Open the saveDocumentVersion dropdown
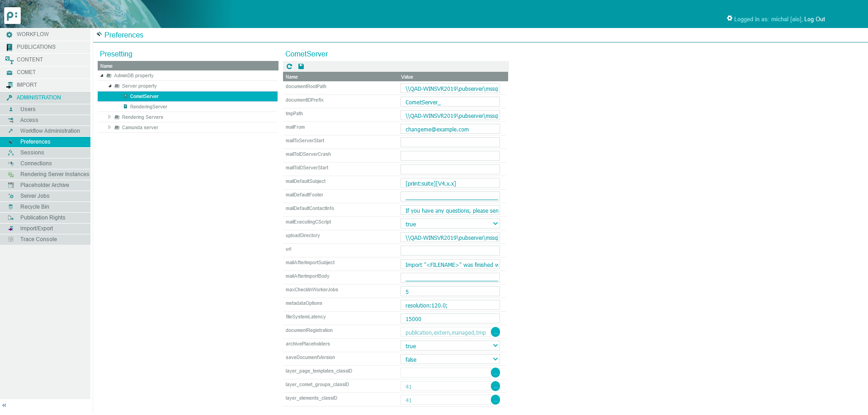 (450, 359)
